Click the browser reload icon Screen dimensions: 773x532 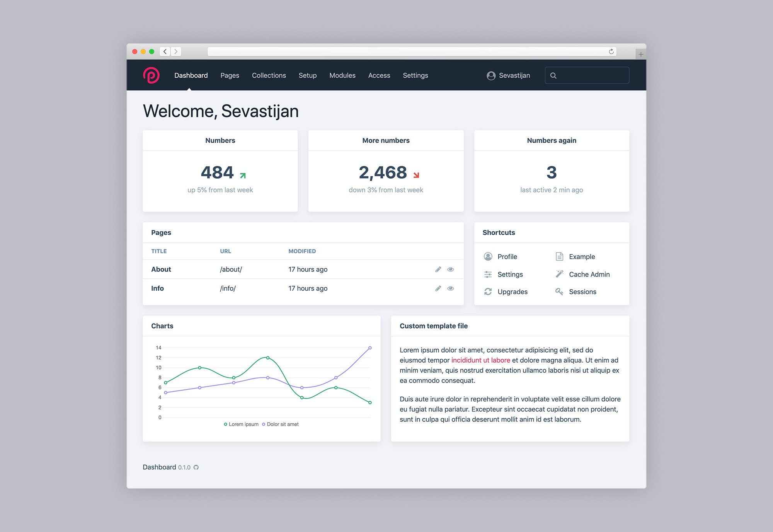tap(611, 51)
